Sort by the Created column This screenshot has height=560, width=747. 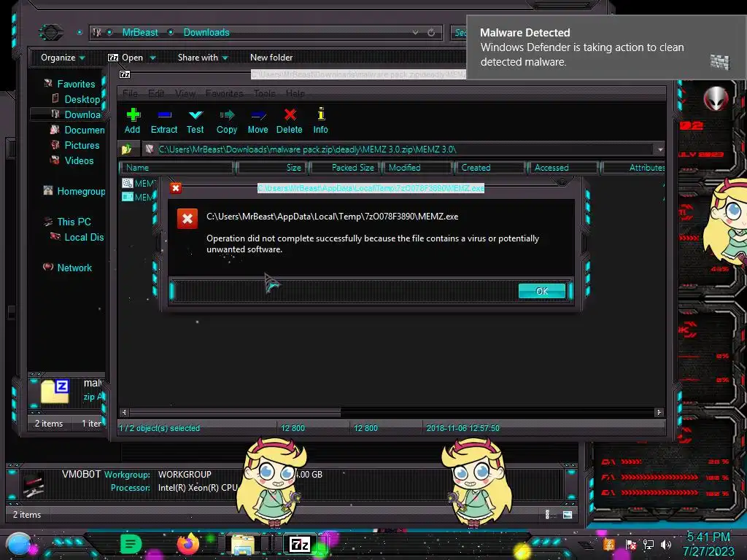pyautogui.click(x=491, y=168)
